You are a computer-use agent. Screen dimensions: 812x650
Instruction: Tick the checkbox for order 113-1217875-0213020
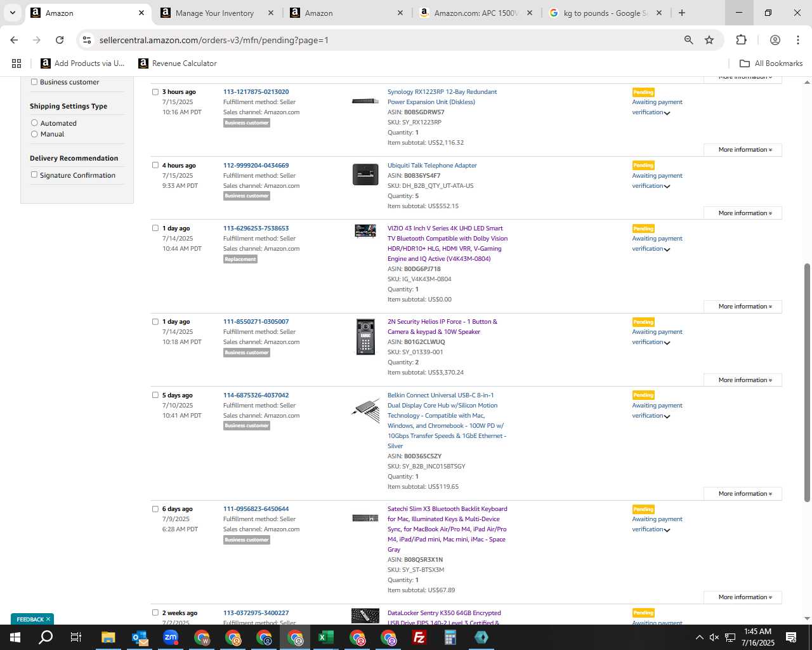point(155,92)
